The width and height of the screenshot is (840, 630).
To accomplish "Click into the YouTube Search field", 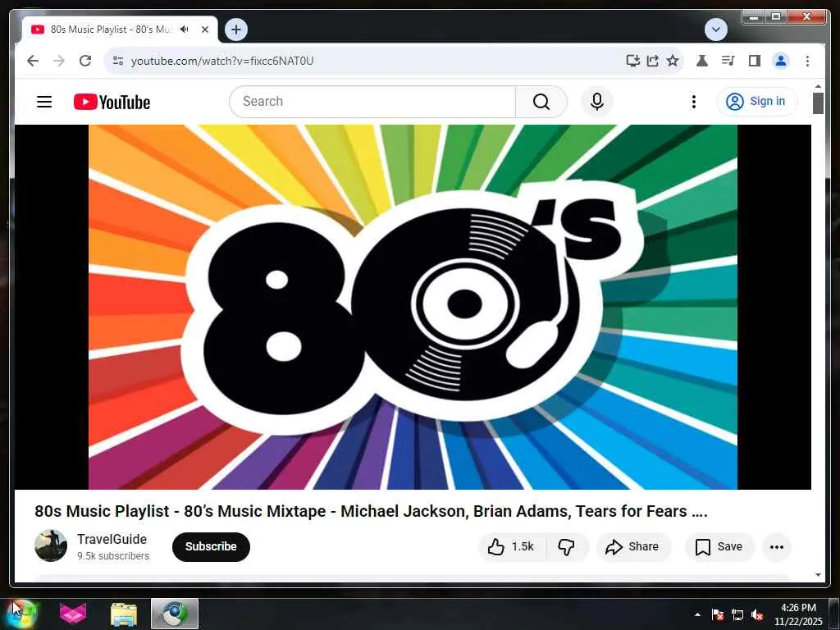I will click(x=372, y=102).
